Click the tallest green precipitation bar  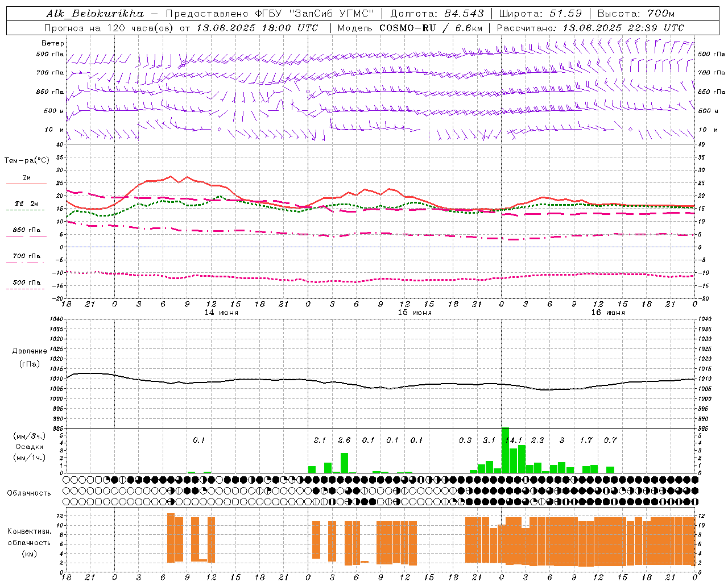click(x=505, y=450)
